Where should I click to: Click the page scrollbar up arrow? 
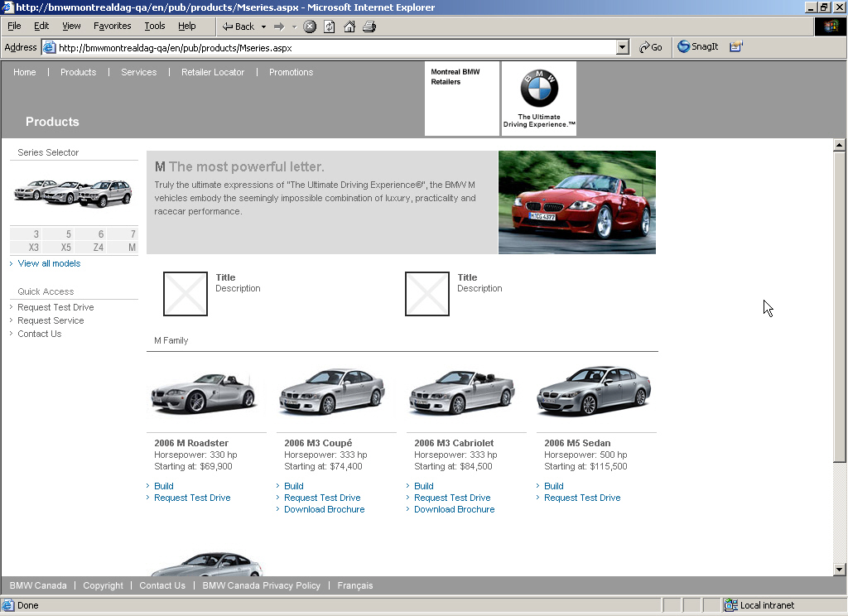839,145
